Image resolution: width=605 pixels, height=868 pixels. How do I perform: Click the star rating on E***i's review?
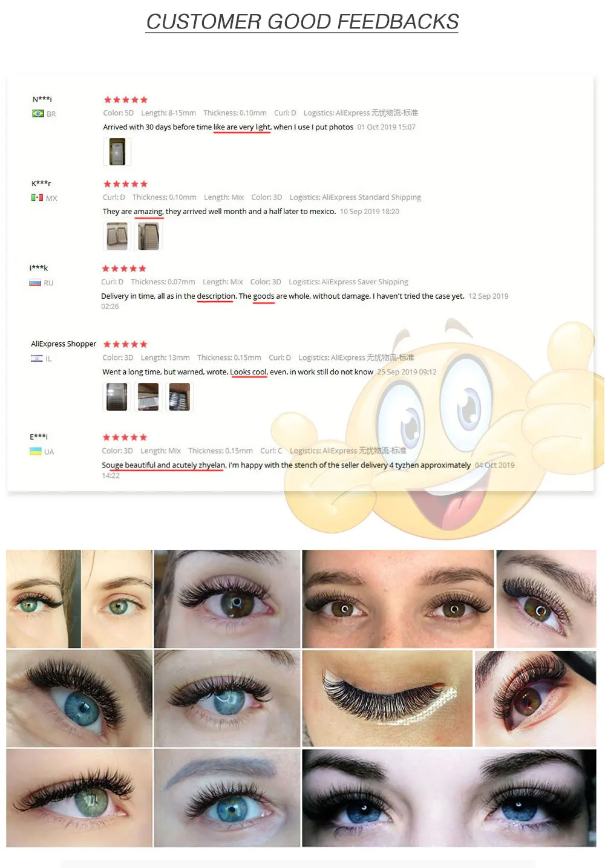125,437
